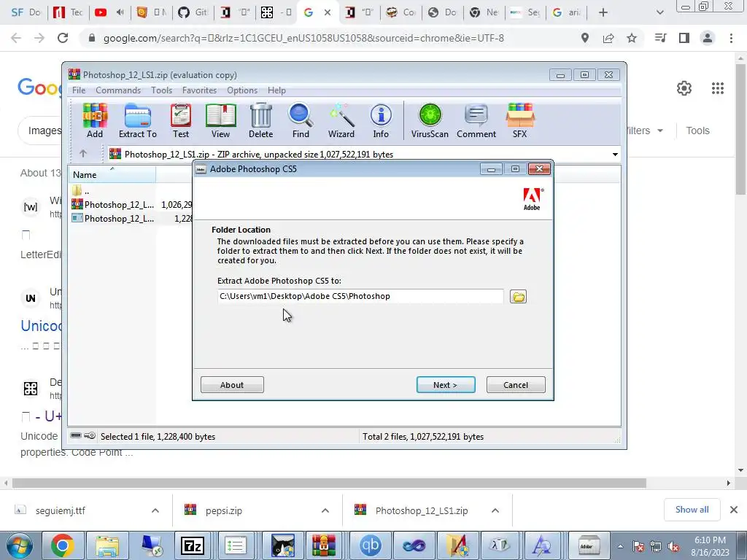Go up one folder level in WinRAR
The width and height of the screenshot is (747, 560).
click(x=83, y=153)
